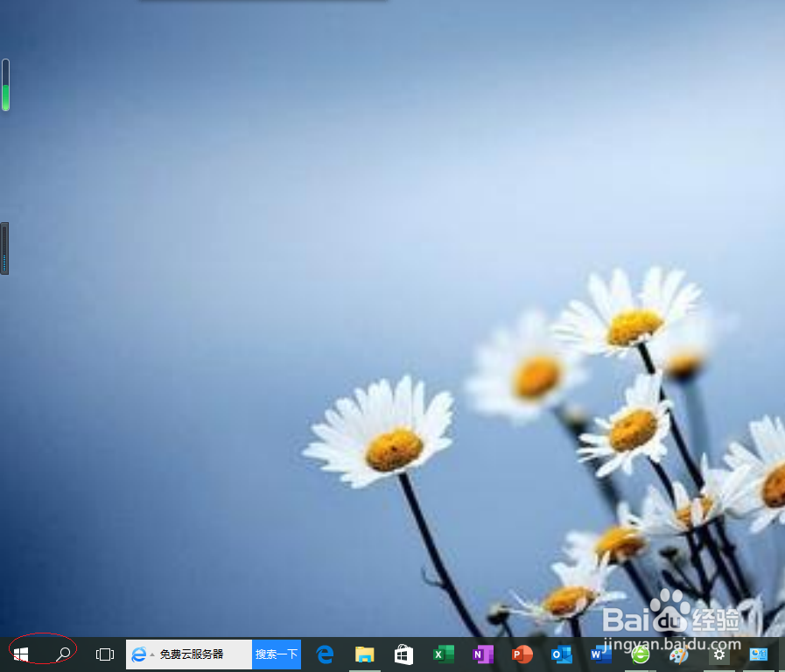Click the rightmost blue taskbar icon

[757, 654]
